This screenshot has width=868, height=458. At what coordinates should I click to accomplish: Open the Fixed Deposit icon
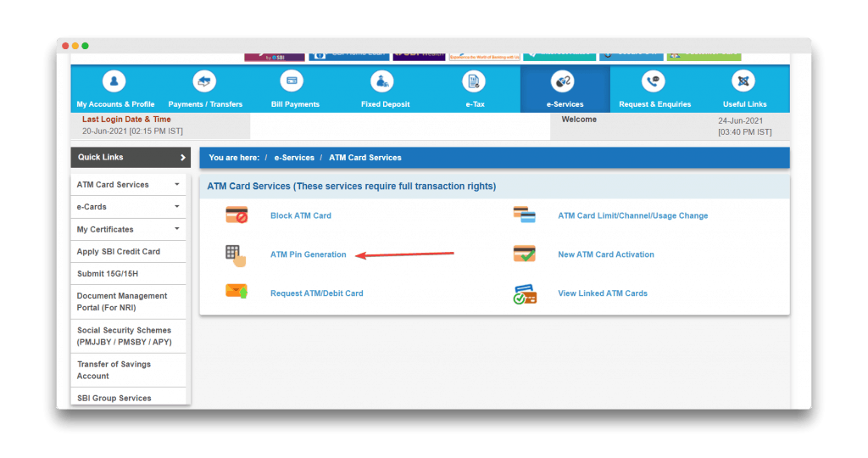382,81
